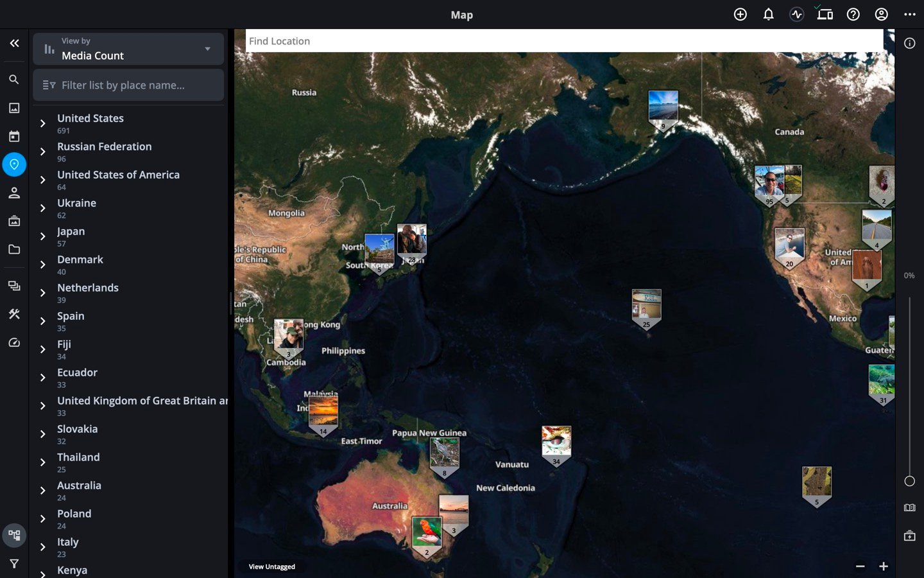Collapse the left sidebar with double chevron
This screenshot has height=578, width=924.
(x=14, y=43)
